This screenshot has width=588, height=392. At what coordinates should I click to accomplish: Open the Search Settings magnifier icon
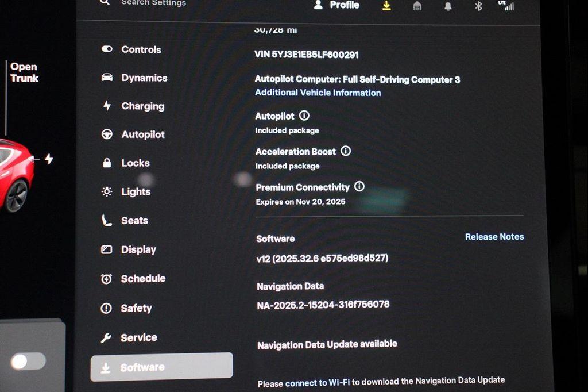click(x=105, y=3)
